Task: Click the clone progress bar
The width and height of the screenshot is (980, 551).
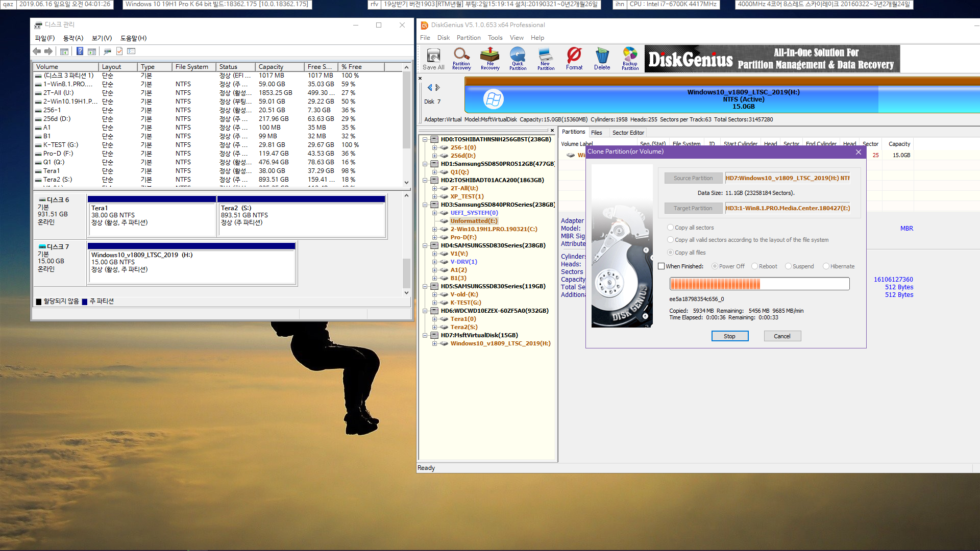Action: [759, 284]
